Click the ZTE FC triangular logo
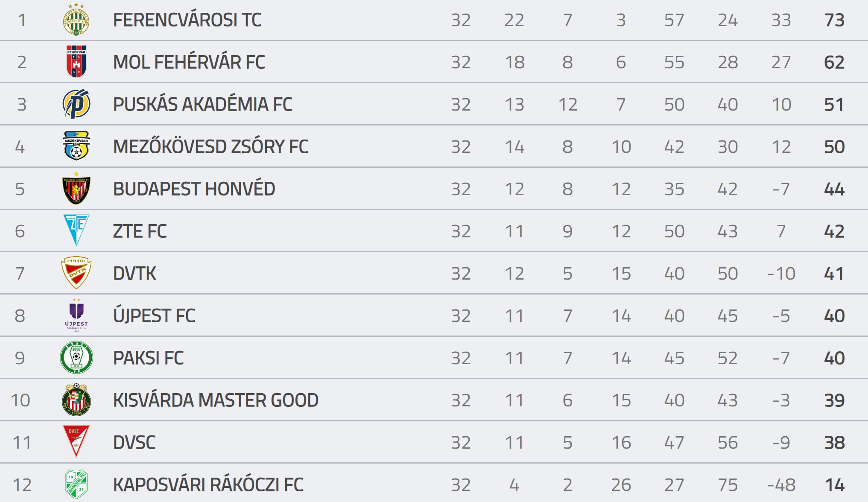Screen dimensions: 868x502 (x=76, y=230)
